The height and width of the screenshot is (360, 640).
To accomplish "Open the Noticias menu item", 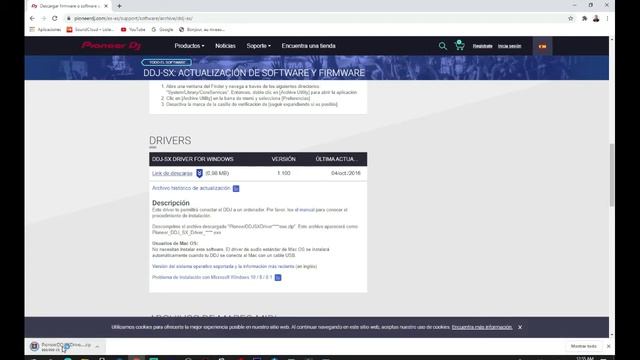I will click(x=225, y=46).
